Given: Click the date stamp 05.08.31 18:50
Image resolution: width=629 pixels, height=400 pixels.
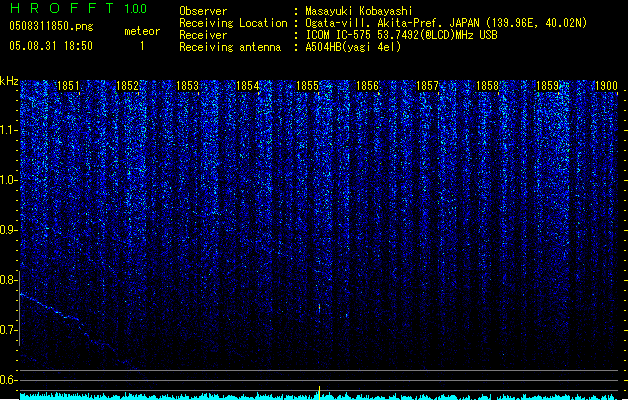Looking at the screenshot, I should point(51,46).
